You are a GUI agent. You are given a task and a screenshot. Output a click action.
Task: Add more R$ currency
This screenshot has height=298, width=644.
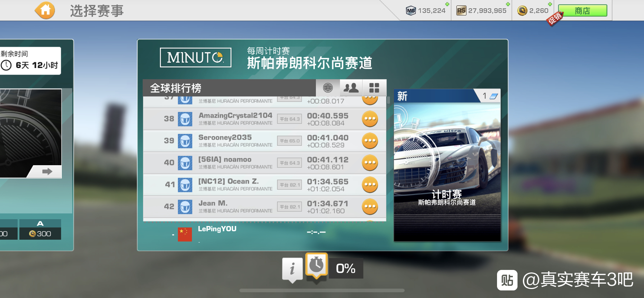(508, 4)
